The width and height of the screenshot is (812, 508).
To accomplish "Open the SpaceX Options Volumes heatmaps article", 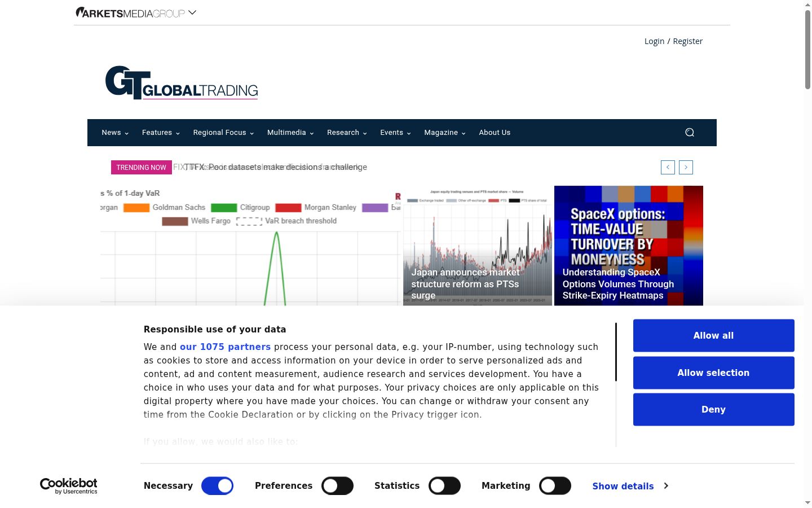I will click(x=618, y=284).
